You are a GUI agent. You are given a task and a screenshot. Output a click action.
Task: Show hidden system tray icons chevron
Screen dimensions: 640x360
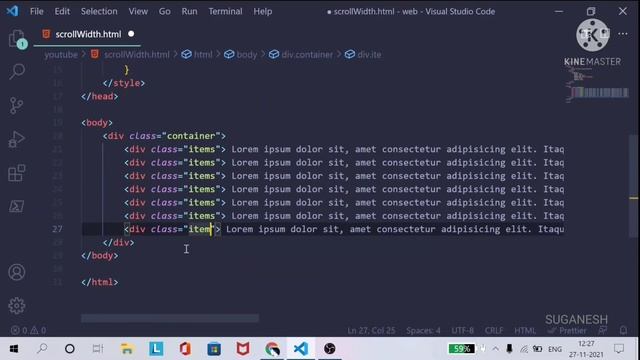[496, 349]
